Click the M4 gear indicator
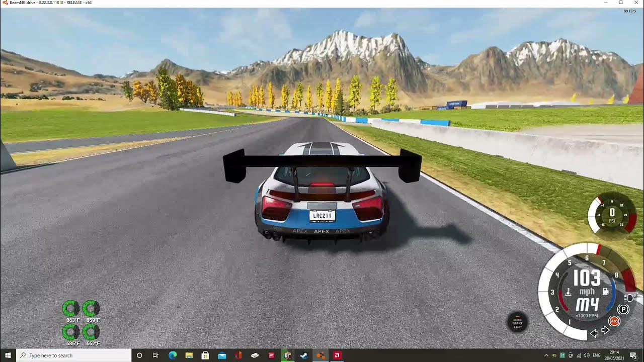Viewport: 644px width, 362px height. pos(587,305)
